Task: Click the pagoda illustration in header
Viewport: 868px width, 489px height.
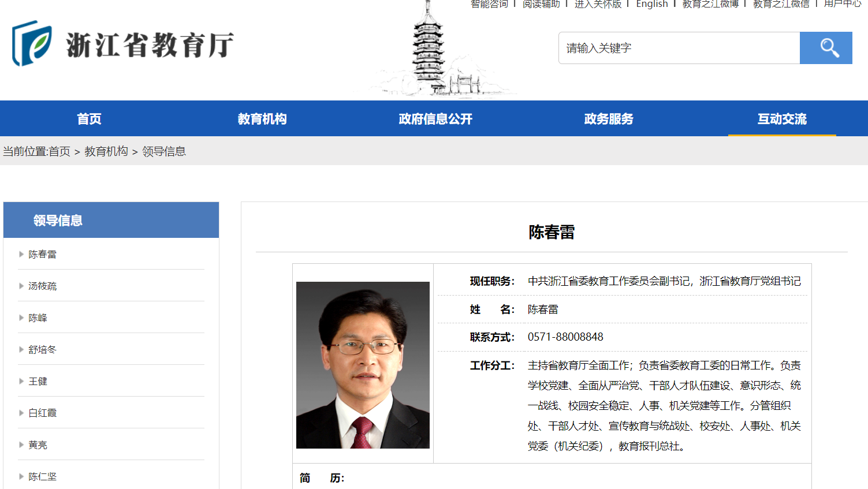Action: pyautogui.click(x=429, y=52)
